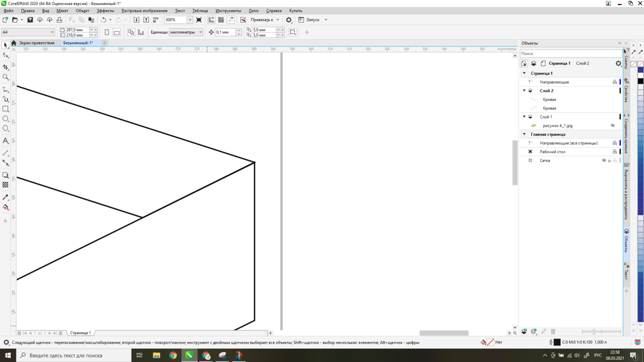The width and height of the screenshot is (644, 362).
Task: Open the Единицы миллиметры dropdown
Action: point(200,32)
